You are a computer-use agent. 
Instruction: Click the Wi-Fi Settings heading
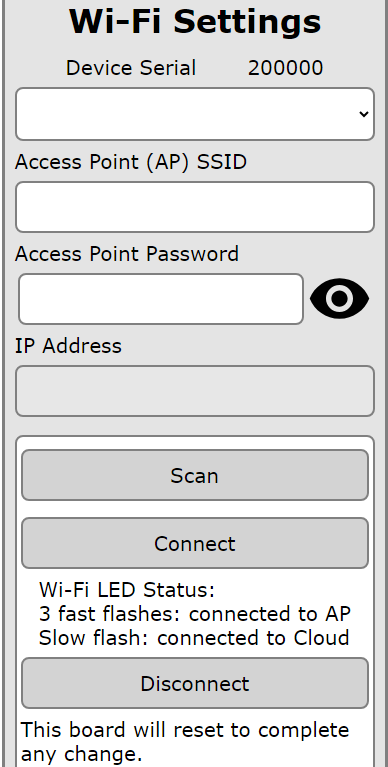point(195,22)
